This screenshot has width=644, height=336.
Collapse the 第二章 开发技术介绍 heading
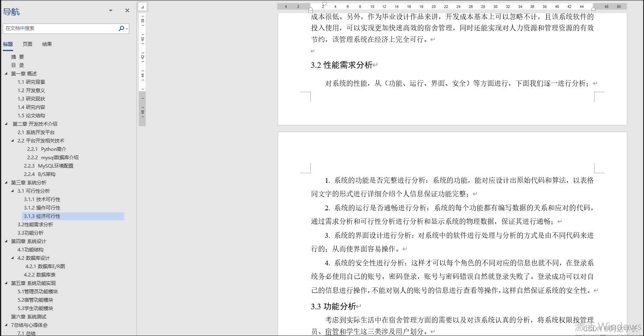pos(6,124)
